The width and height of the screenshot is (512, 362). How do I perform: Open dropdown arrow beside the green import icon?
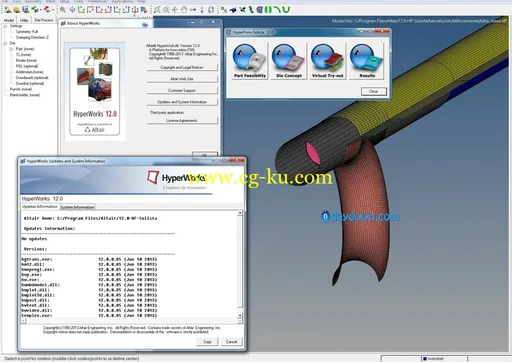click(41, 10)
